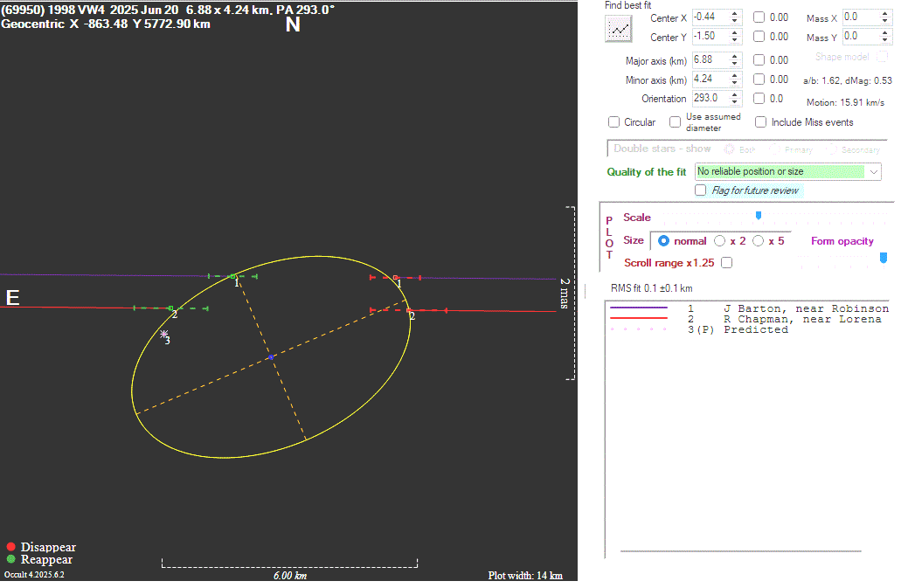
Task: Click the Find best fit graph button
Action: click(x=618, y=29)
